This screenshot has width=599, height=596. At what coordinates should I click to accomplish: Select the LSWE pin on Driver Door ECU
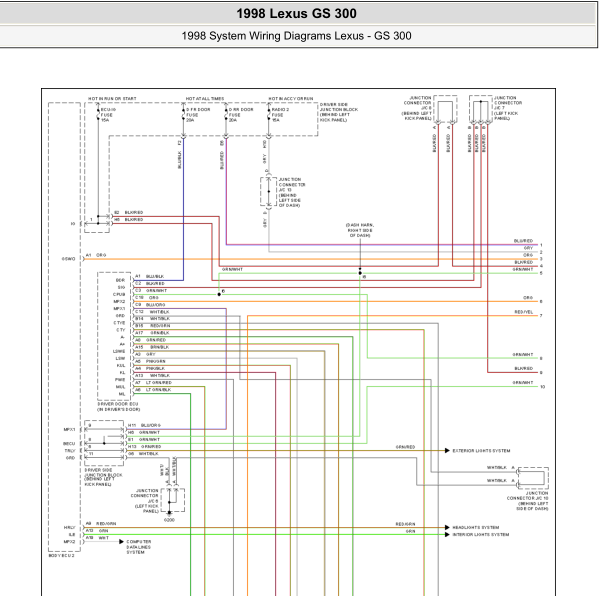tap(119, 351)
